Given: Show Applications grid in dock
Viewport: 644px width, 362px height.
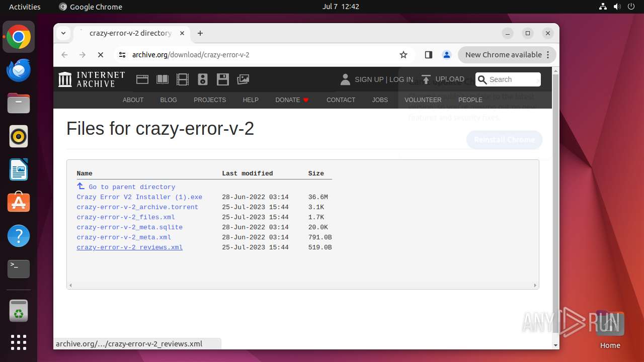Looking at the screenshot, I should click(x=19, y=342).
